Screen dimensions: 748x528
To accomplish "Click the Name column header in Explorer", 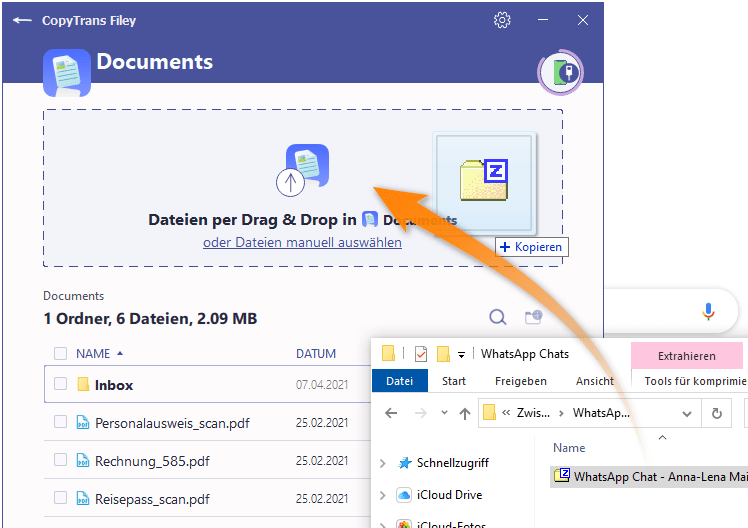I will (569, 448).
